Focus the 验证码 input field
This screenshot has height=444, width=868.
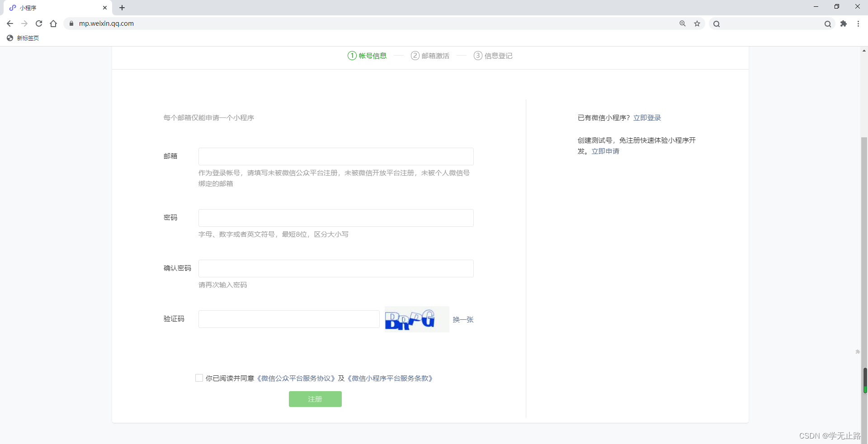click(x=289, y=319)
